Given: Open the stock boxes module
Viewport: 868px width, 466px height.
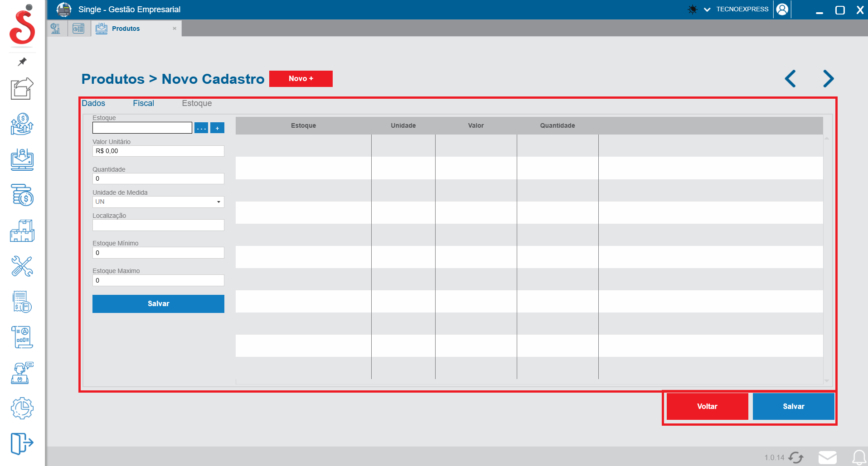Looking at the screenshot, I should tap(21, 231).
